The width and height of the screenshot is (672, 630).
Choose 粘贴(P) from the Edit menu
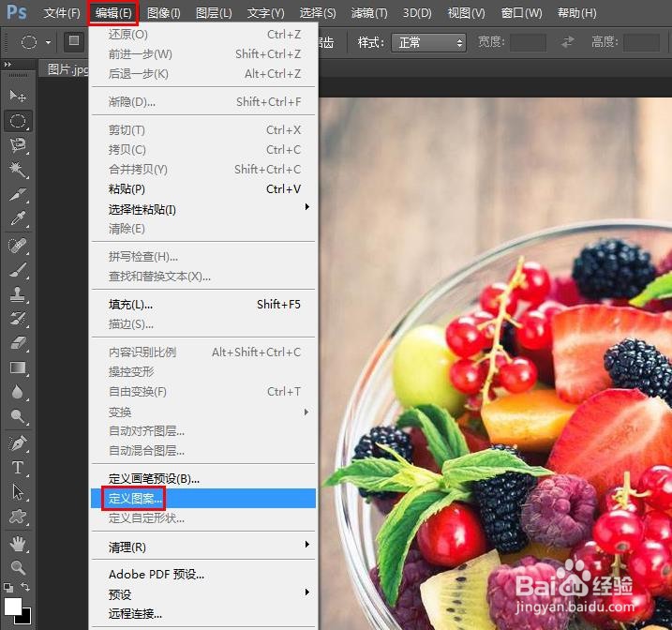click(203, 189)
